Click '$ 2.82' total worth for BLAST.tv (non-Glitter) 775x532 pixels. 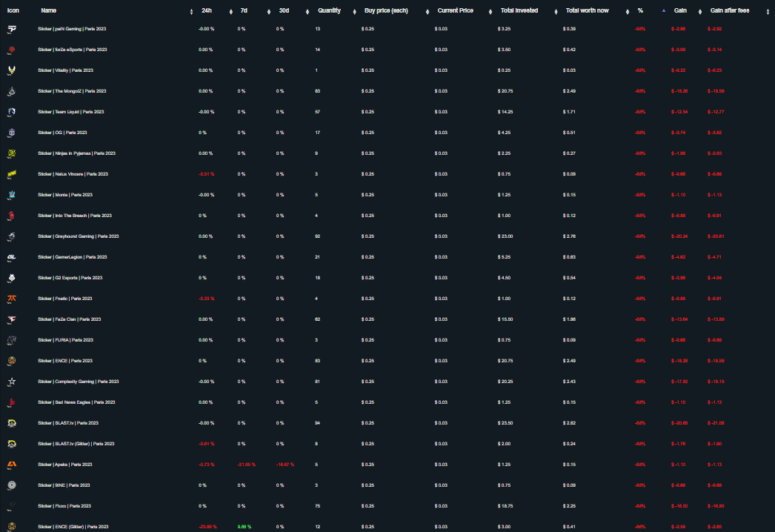click(x=569, y=424)
